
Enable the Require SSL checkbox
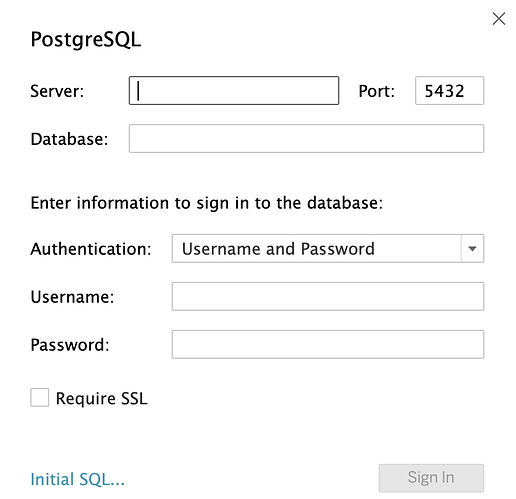tap(40, 397)
